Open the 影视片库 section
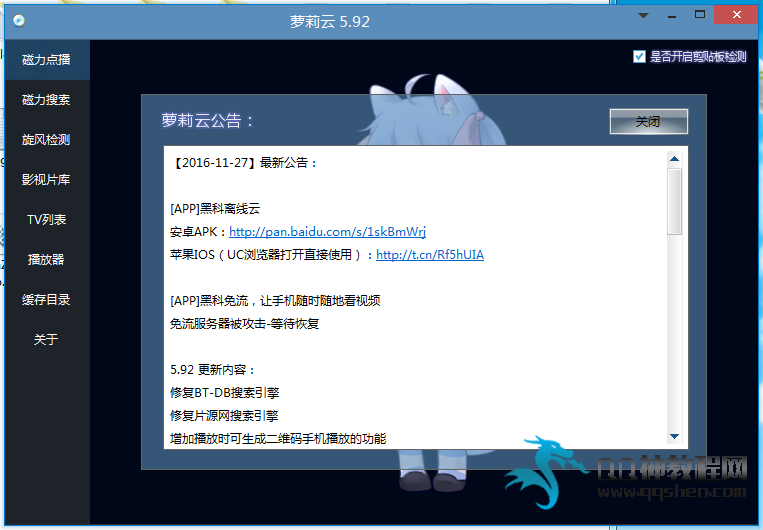This screenshot has width=763, height=530. (x=47, y=180)
